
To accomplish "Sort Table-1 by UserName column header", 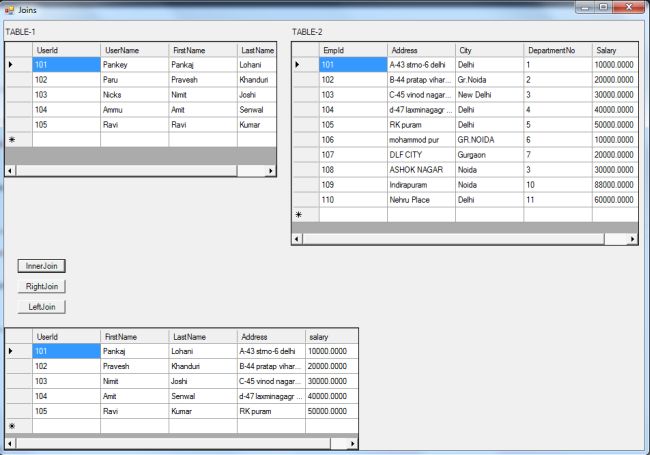I will point(135,50).
